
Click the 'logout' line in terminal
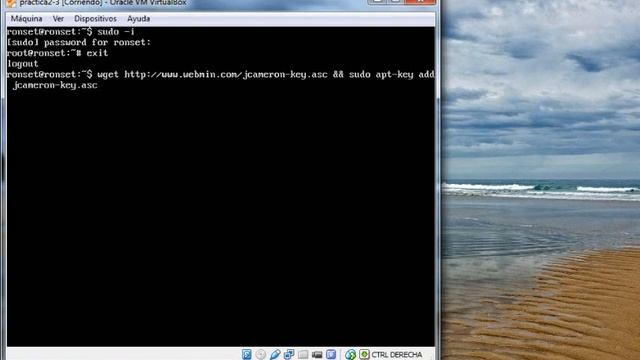coord(23,64)
